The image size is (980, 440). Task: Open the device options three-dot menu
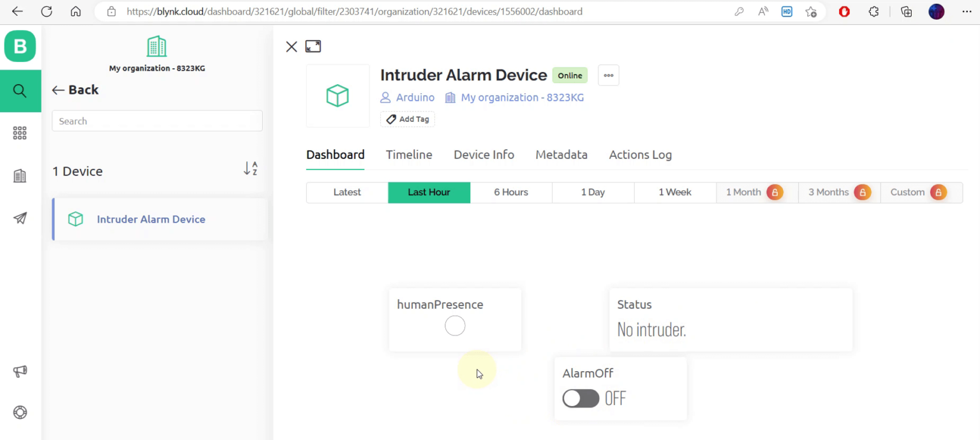point(608,75)
